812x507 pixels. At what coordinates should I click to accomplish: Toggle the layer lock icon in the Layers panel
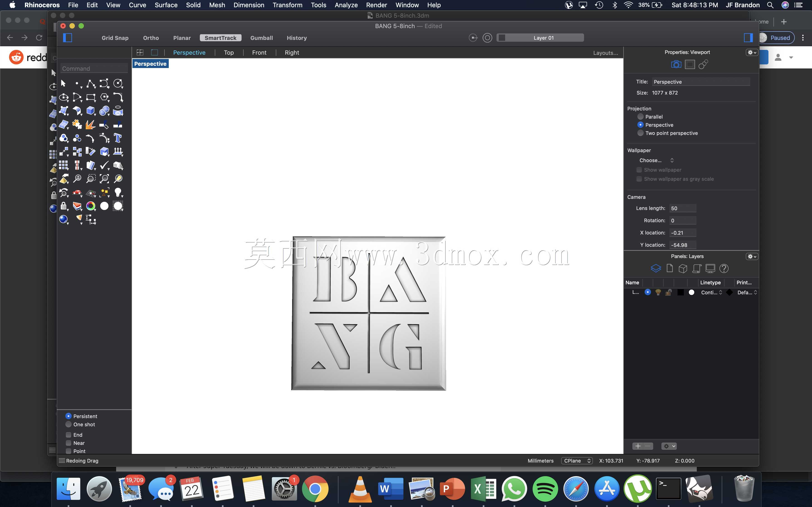coord(668,292)
